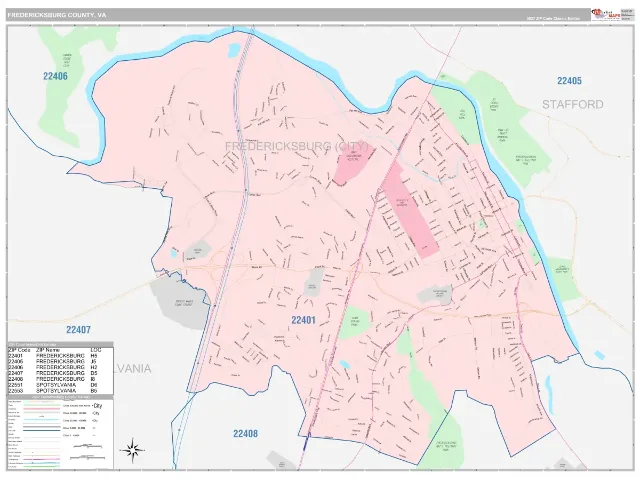Click the ZIP Code Classic Edition text
The image size is (640, 480).
[x=553, y=18]
